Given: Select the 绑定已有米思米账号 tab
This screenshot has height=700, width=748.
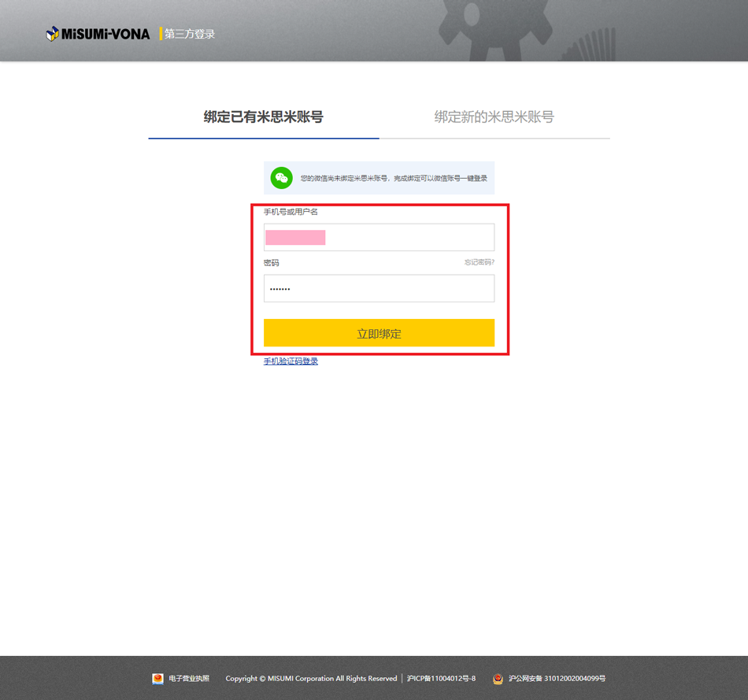Looking at the screenshot, I should click(x=264, y=116).
